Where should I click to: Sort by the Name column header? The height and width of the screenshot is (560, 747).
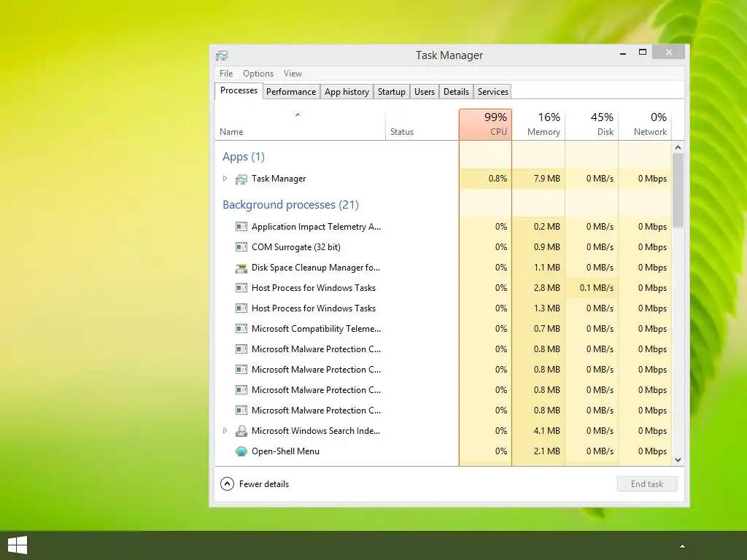tap(300, 125)
